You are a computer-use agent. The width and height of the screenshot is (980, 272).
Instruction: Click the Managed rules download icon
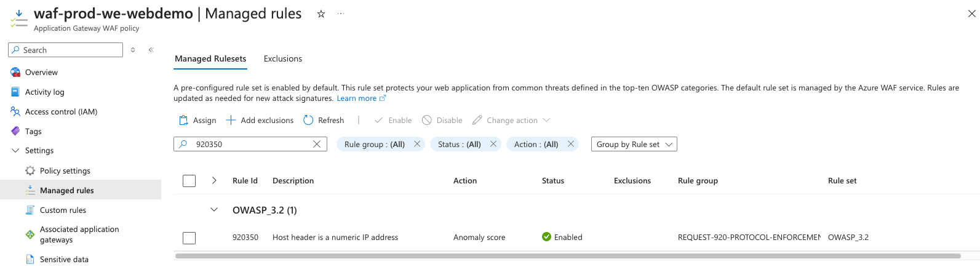30,190
